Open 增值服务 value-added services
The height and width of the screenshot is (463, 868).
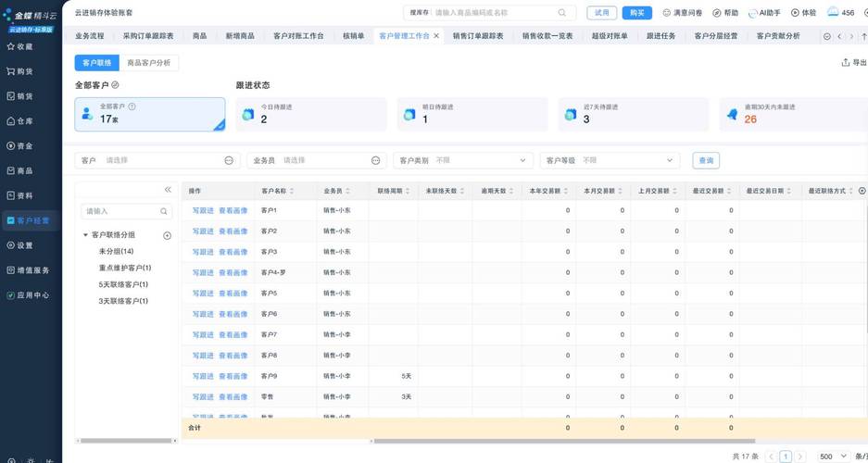point(28,270)
